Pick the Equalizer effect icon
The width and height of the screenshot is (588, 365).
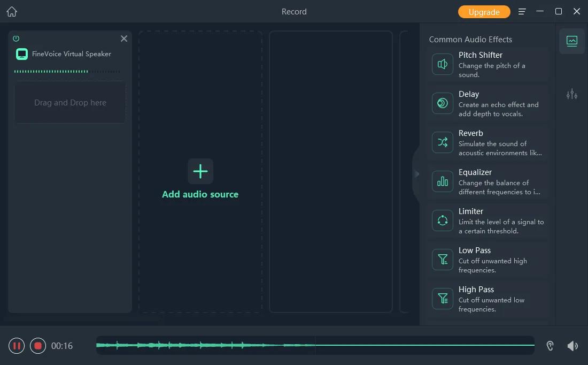pyautogui.click(x=443, y=181)
